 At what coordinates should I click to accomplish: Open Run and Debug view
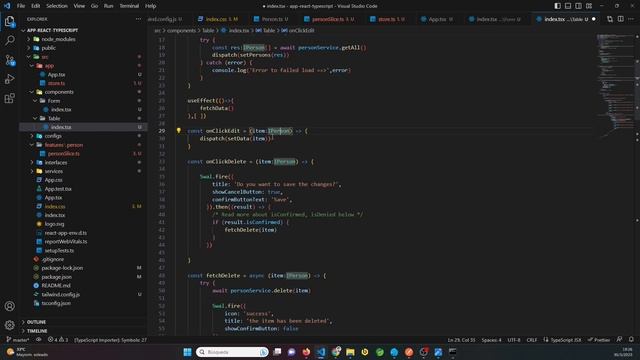click(9, 79)
